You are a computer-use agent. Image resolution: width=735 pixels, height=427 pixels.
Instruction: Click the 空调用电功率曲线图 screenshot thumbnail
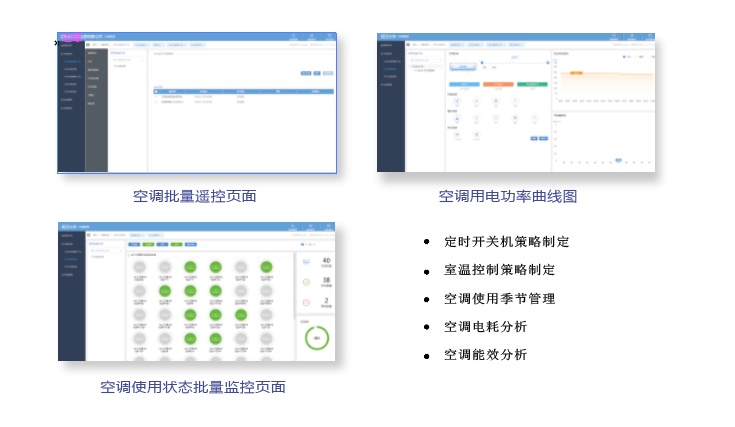tap(516, 104)
